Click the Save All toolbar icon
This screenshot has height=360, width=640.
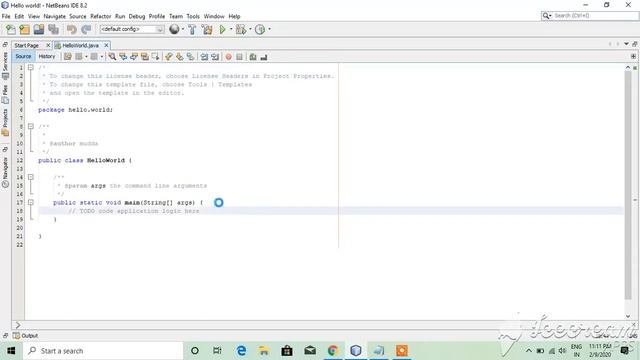53,29
